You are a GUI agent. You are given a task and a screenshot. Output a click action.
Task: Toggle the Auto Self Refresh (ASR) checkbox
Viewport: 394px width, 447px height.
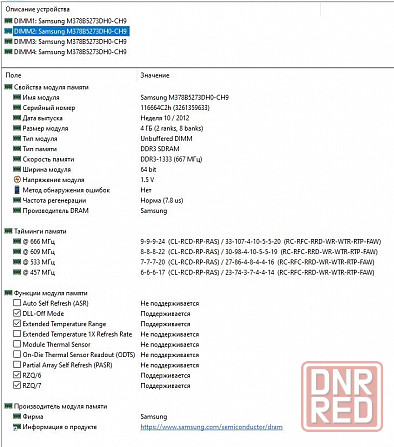[17, 303]
